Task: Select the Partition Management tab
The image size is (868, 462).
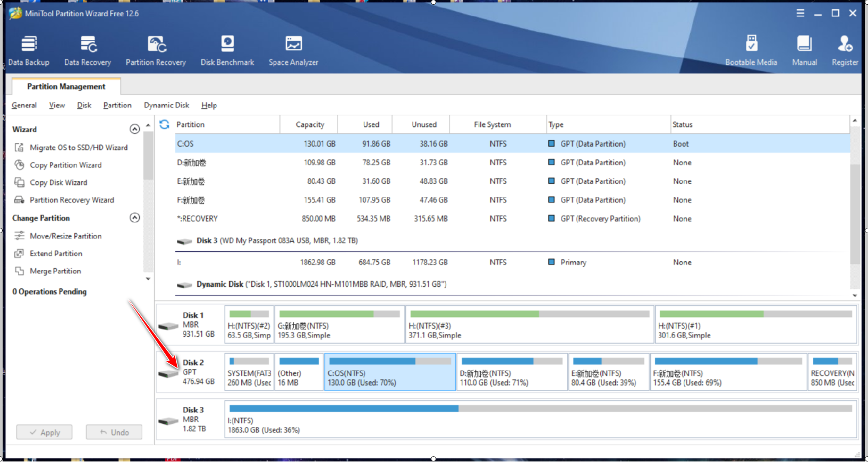Action: pos(66,87)
